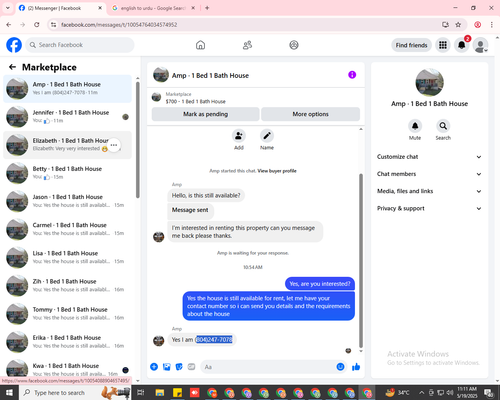Open the emoji picker in message field
500x400 pixels.
point(340,367)
